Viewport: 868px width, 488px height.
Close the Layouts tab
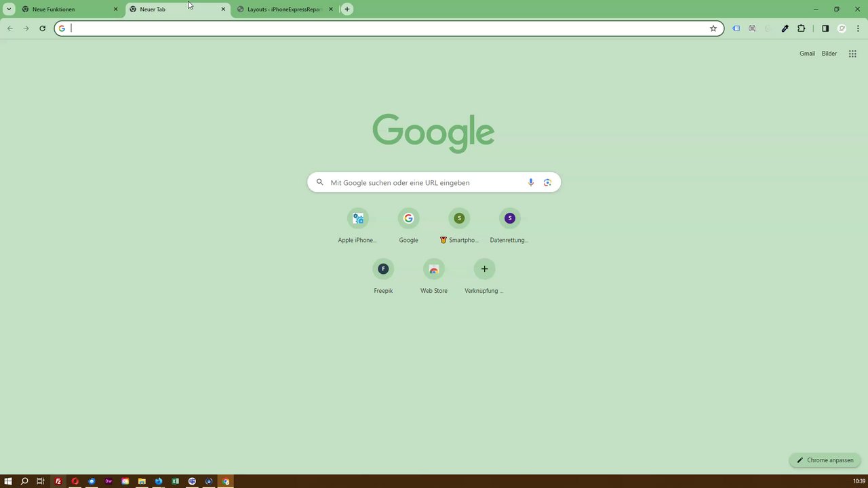point(331,9)
